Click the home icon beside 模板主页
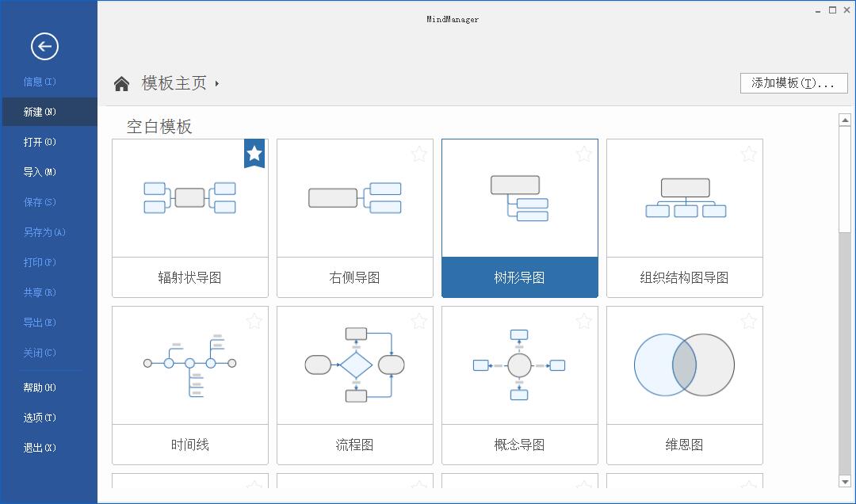 pos(121,82)
